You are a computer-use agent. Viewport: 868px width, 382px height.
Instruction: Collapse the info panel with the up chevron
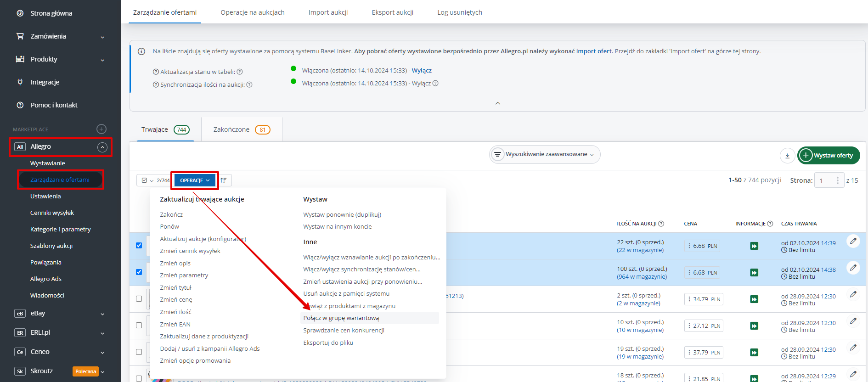[497, 103]
